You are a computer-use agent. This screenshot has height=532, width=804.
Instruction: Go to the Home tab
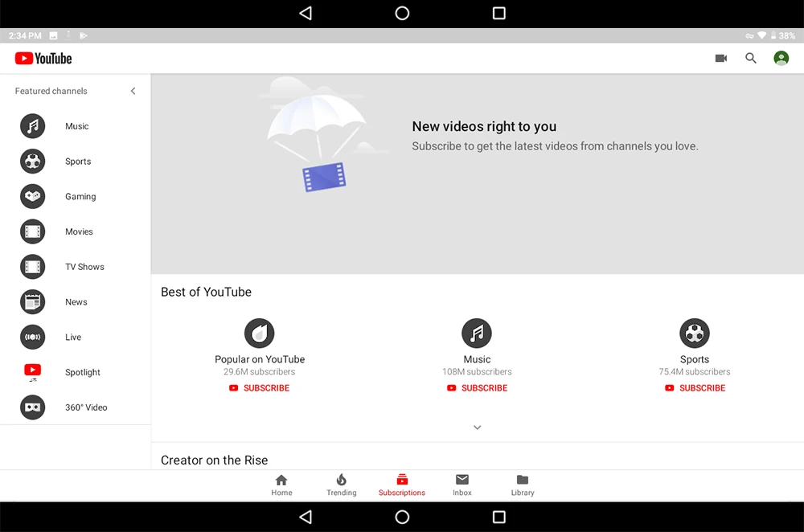tap(281, 485)
